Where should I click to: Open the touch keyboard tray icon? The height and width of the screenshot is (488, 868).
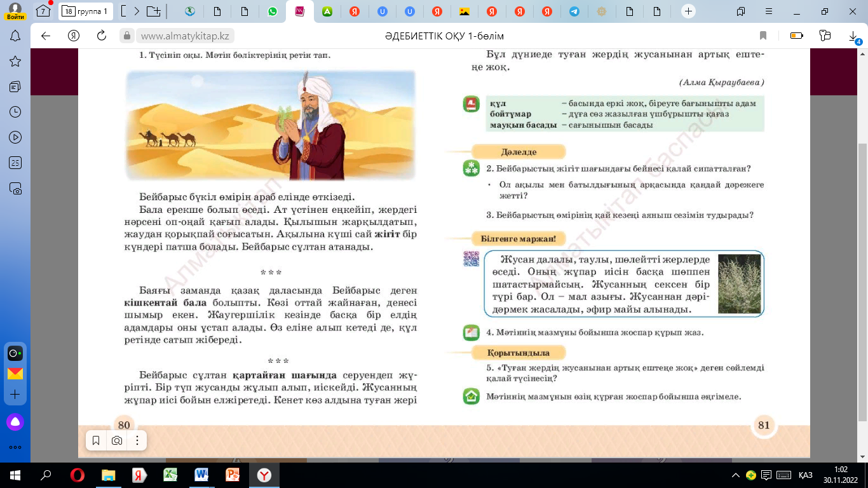[784, 475]
